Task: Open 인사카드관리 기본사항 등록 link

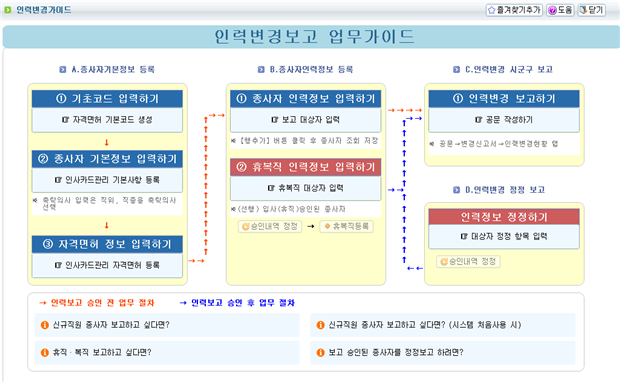Action: click(107, 180)
